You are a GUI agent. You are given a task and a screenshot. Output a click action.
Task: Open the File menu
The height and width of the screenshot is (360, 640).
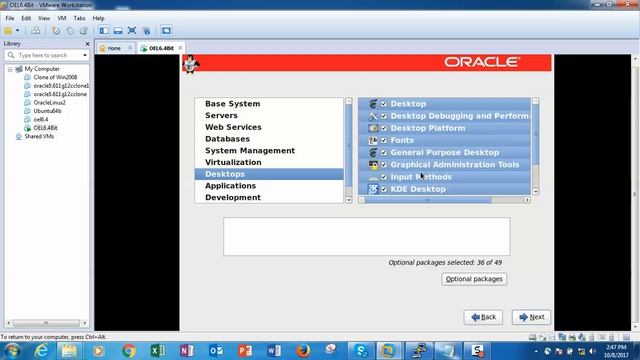pos(10,18)
